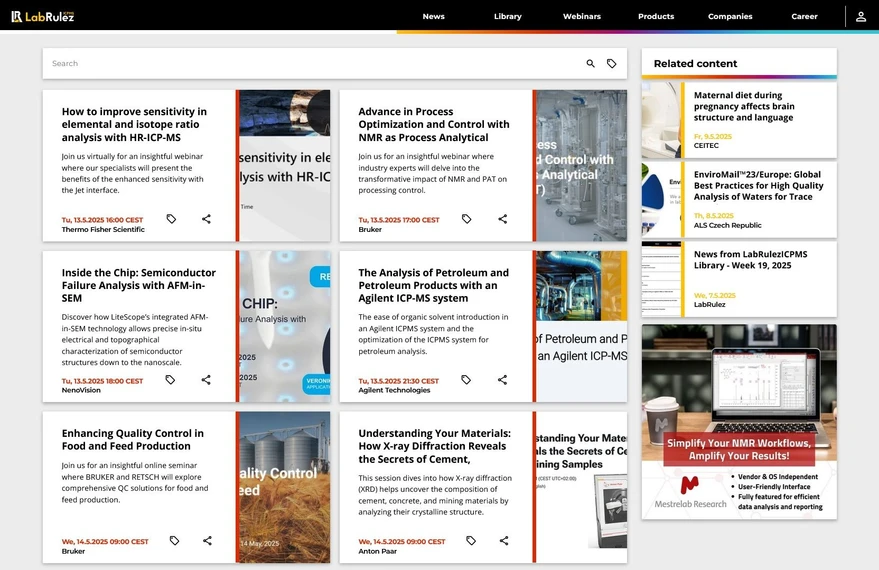
Task: Click the HR-ICP-MS webinar thumbnail image
Action: [x=285, y=165]
